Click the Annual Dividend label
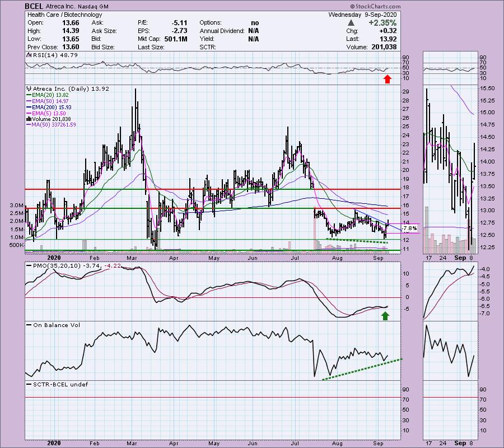This screenshot has height=448, width=504. [x=222, y=31]
